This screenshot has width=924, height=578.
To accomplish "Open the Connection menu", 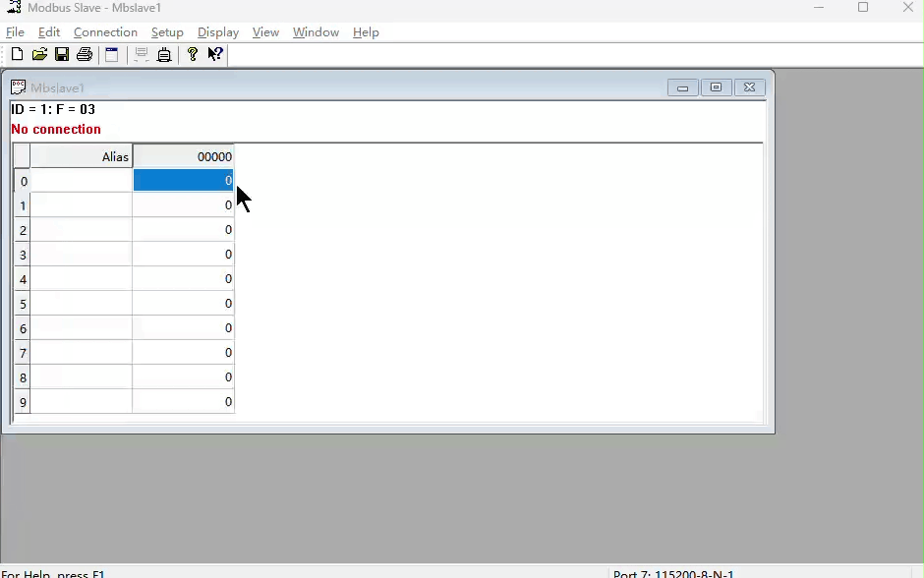I will tap(105, 32).
